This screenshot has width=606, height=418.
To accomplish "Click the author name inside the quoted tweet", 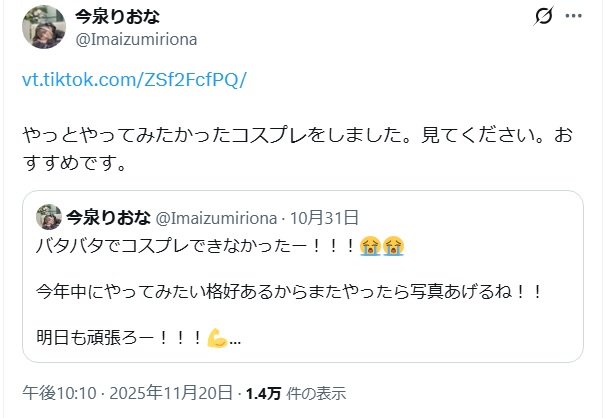I will pos(108,217).
